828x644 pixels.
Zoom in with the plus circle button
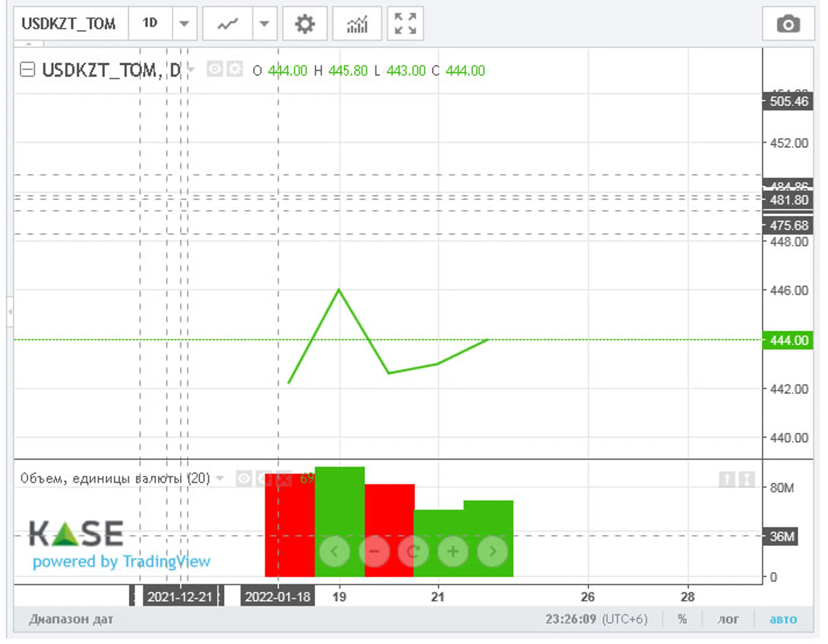[453, 551]
